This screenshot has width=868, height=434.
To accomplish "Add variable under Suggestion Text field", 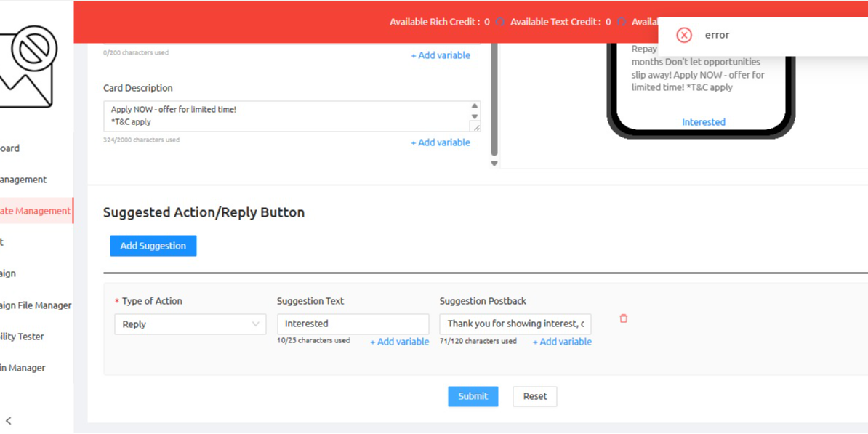I will click(x=400, y=342).
